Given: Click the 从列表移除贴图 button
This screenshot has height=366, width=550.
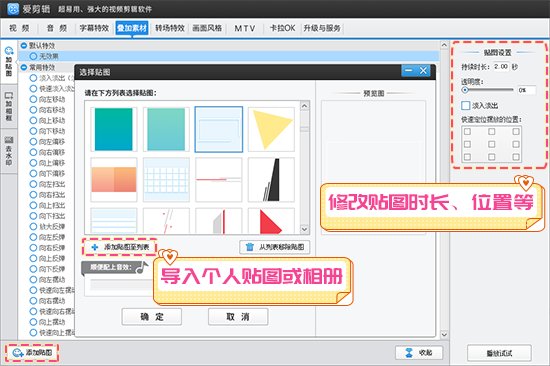Looking at the screenshot, I should 275,247.
